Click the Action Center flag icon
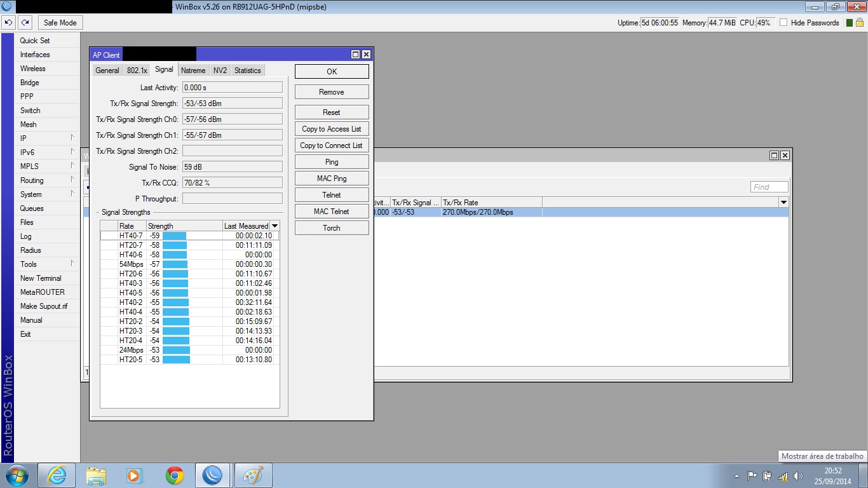The height and width of the screenshot is (488, 868). click(752, 475)
